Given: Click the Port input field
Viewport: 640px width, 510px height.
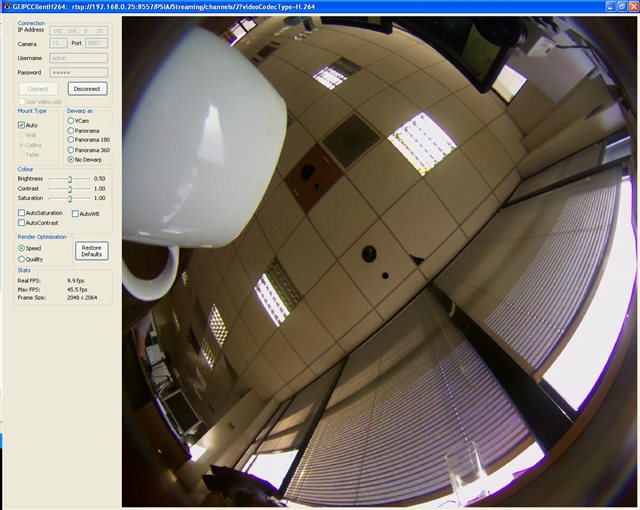Looking at the screenshot, I should 97,43.
